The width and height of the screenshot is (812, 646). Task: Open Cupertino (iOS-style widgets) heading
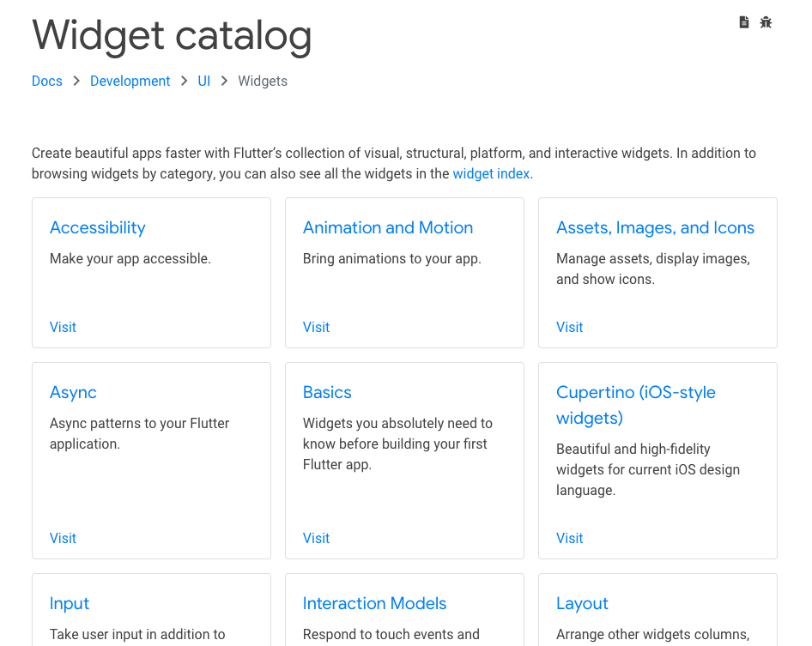coord(636,405)
